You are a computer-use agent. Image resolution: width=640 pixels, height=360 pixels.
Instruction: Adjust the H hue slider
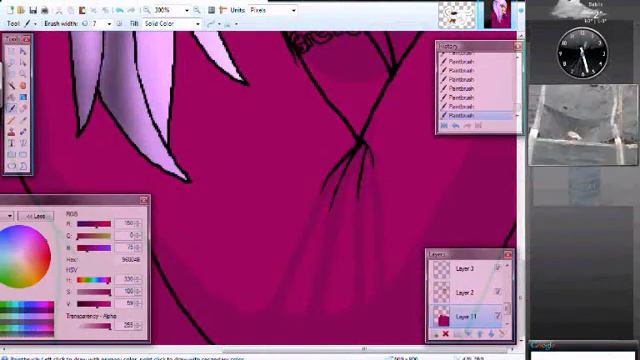pos(94,280)
